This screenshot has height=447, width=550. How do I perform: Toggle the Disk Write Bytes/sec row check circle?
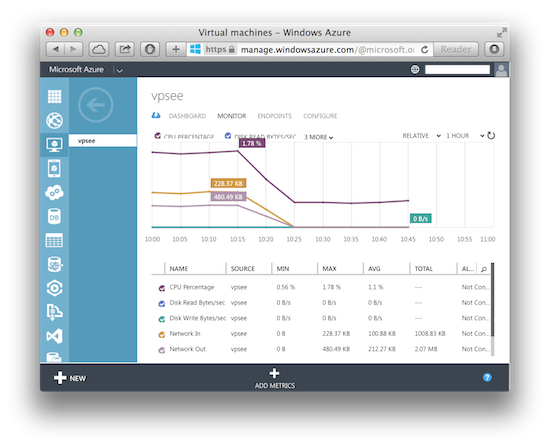[x=162, y=319]
